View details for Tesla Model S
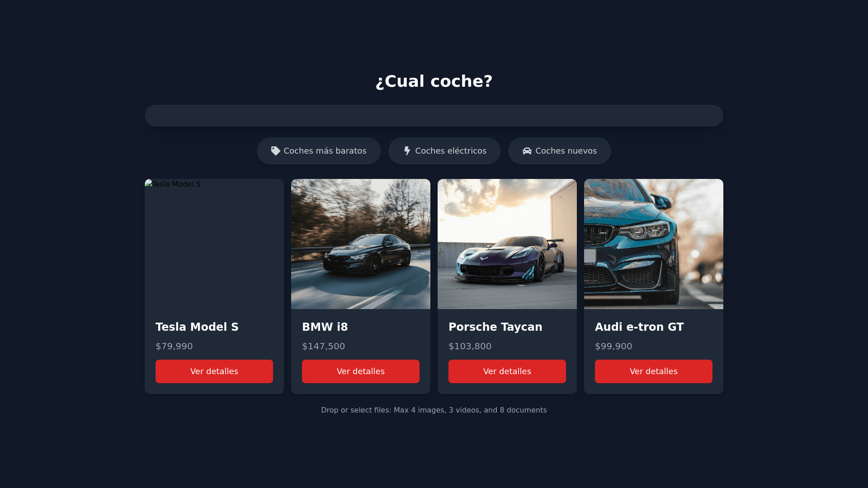The image size is (868, 488). point(214,371)
